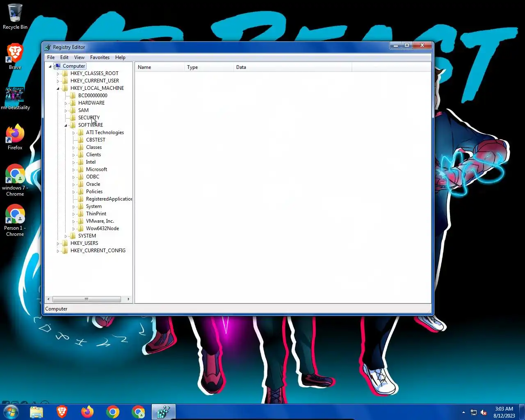Select the Classes key
The width and height of the screenshot is (525, 420).
tap(94, 147)
